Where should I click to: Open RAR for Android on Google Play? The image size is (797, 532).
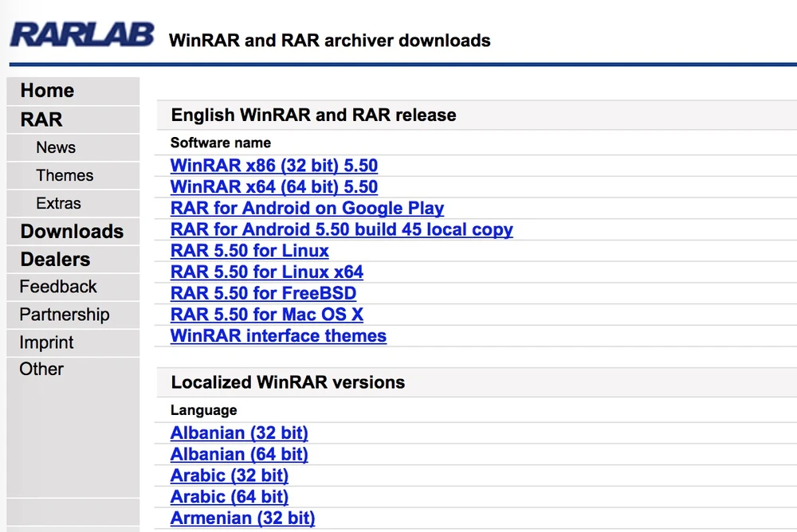pyautogui.click(x=307, y=209)
